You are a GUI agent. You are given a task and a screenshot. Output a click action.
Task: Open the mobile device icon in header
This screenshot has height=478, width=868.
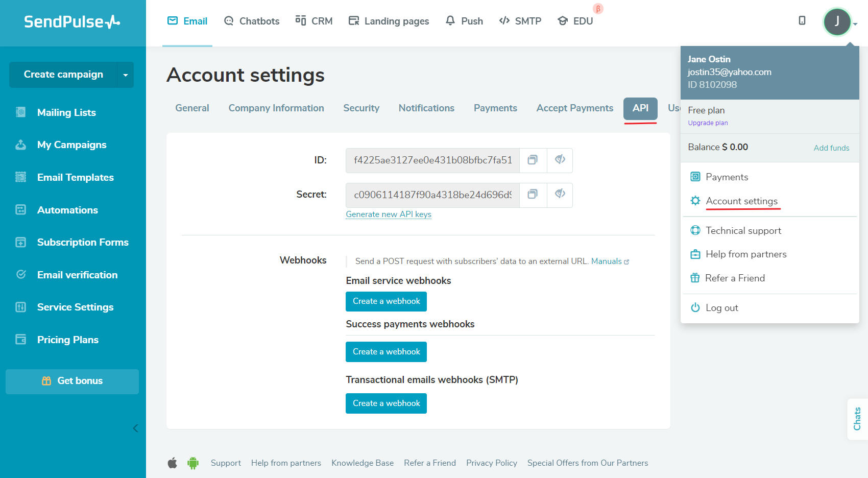(802, 20)
